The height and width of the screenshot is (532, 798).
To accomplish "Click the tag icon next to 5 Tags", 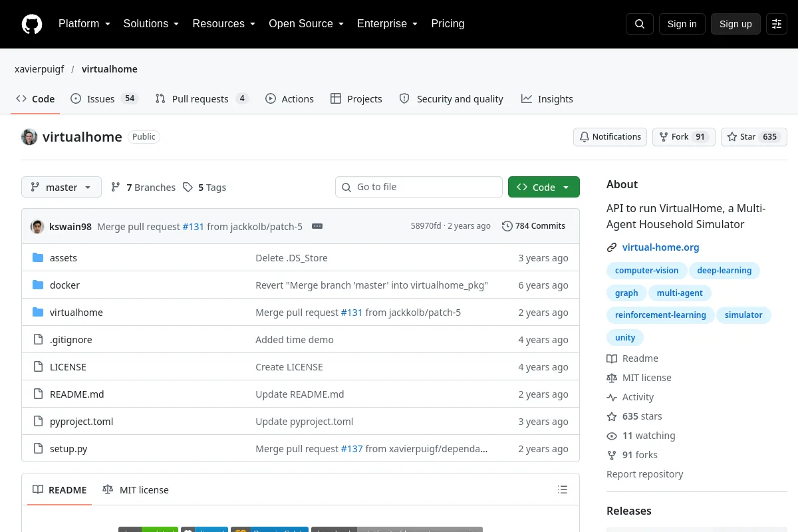I will tap(188, 188).
